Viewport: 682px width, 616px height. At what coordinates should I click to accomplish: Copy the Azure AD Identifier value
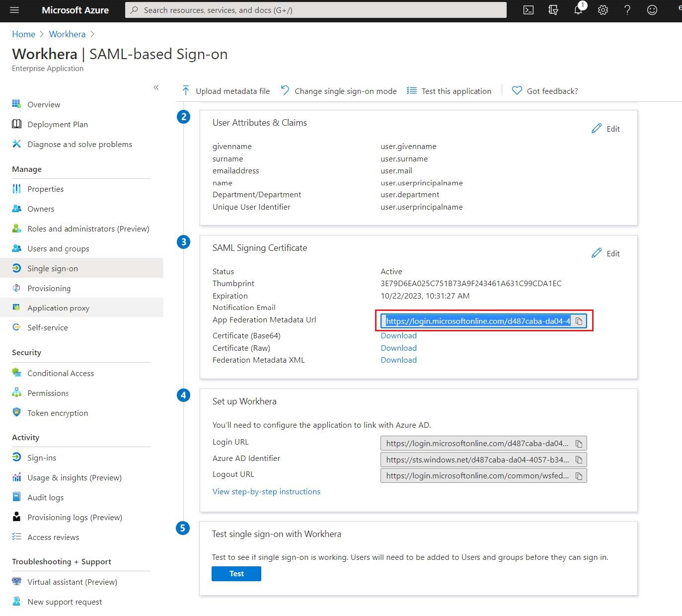click(579, 460)
